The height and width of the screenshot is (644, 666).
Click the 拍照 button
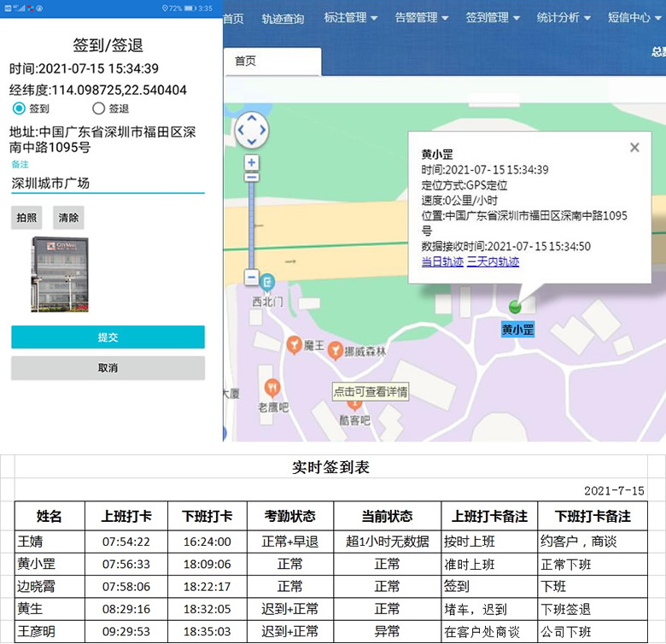point(26,218)
